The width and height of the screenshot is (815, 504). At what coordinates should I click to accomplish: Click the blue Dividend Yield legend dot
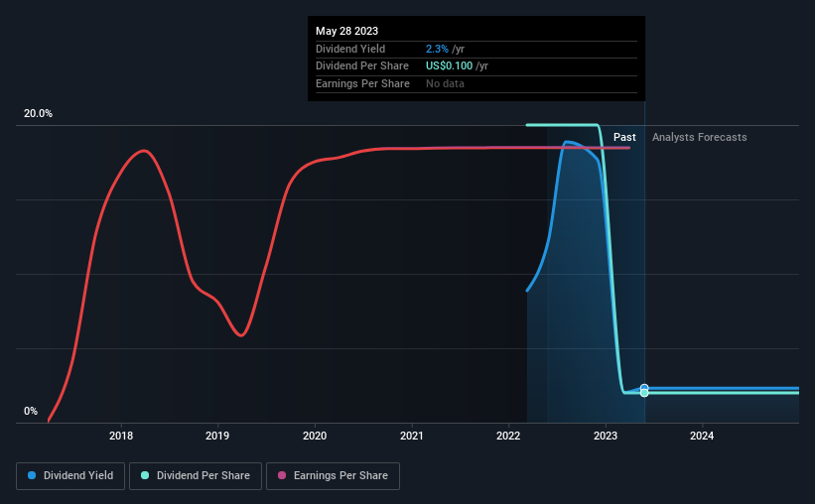[x=32, y=475]
